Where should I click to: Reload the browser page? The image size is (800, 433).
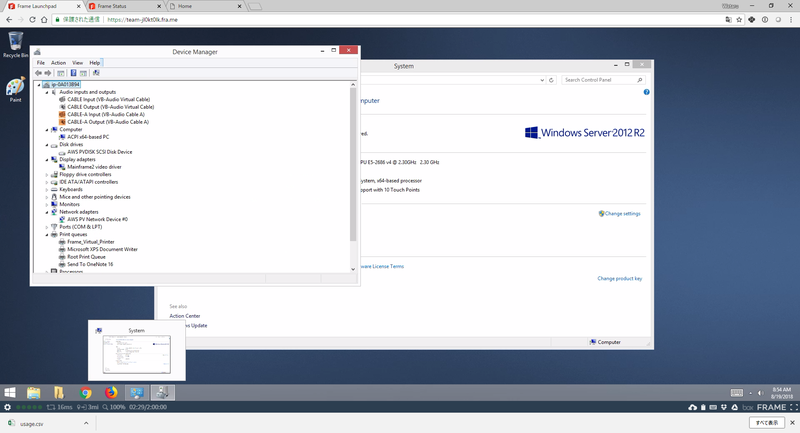[x=32, y=19]
